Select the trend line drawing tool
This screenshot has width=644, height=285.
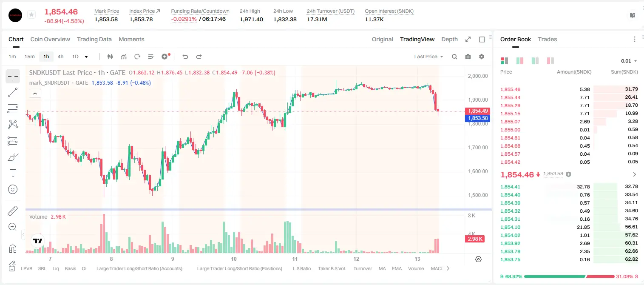point(13,92)
